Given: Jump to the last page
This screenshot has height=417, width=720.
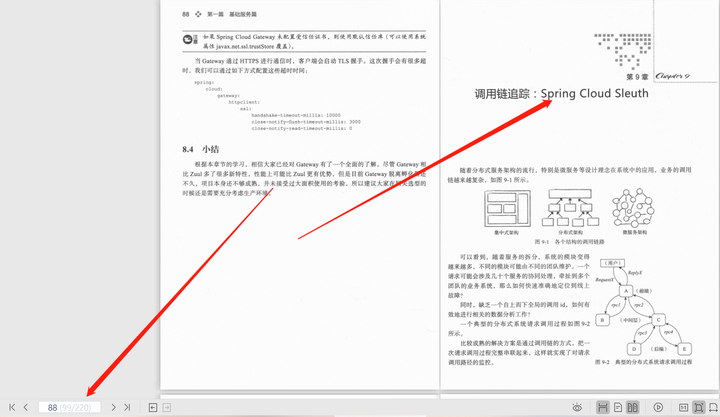Looking at the screenshot, I should (x=127, y=407).
